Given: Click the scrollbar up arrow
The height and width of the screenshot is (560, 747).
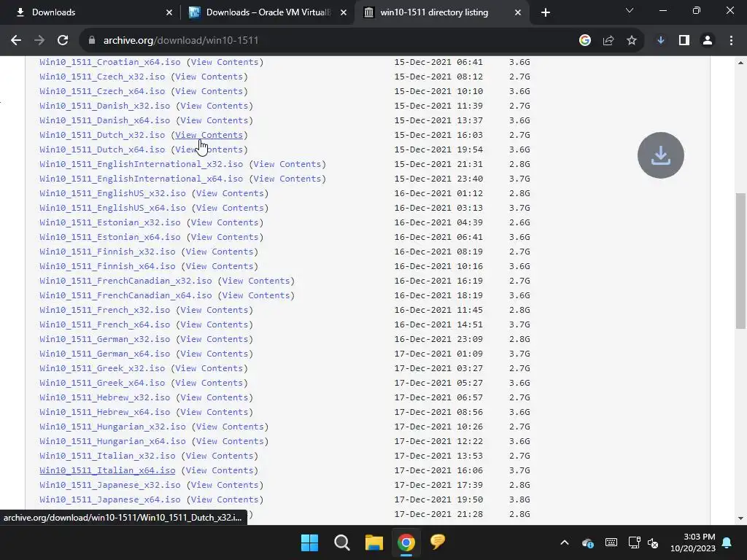Looking at the screenshot, I should 740,63.
